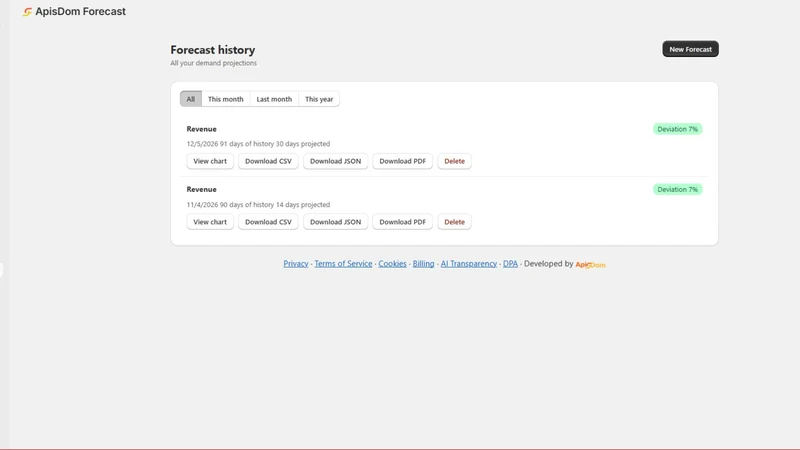Click Deviation 7% badge on 12/5/2026 forecast

678,129
